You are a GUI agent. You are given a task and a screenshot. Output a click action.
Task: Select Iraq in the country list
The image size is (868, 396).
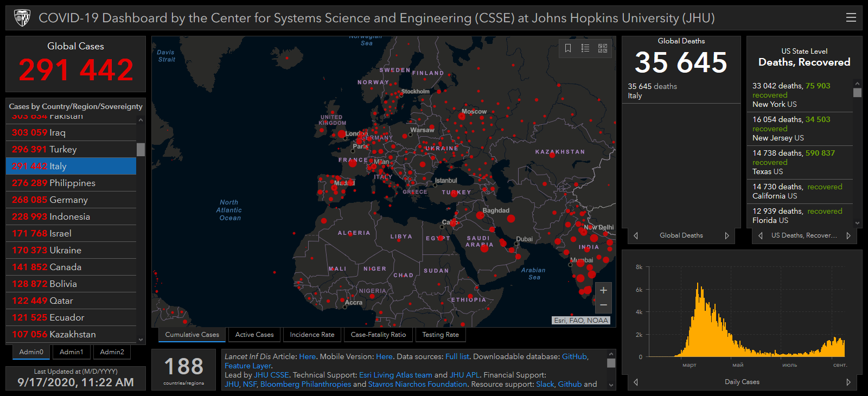coord(71,132)
